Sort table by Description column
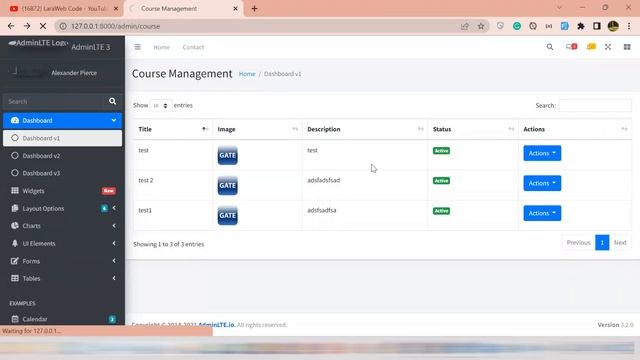This screenshot has width=640, height=360. click(365, 129)
